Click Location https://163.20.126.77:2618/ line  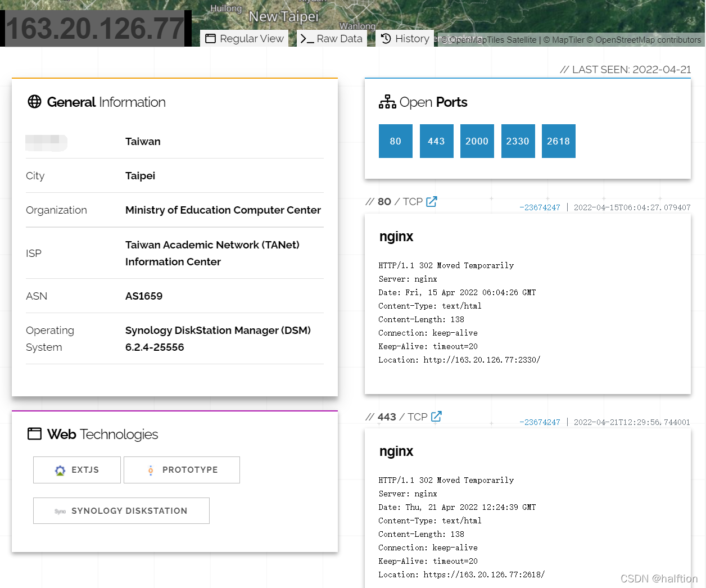click(x=461, y=575)
